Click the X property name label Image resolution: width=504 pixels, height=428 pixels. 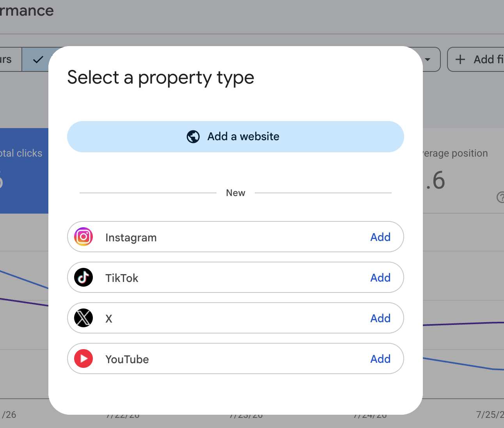(109, 319)
